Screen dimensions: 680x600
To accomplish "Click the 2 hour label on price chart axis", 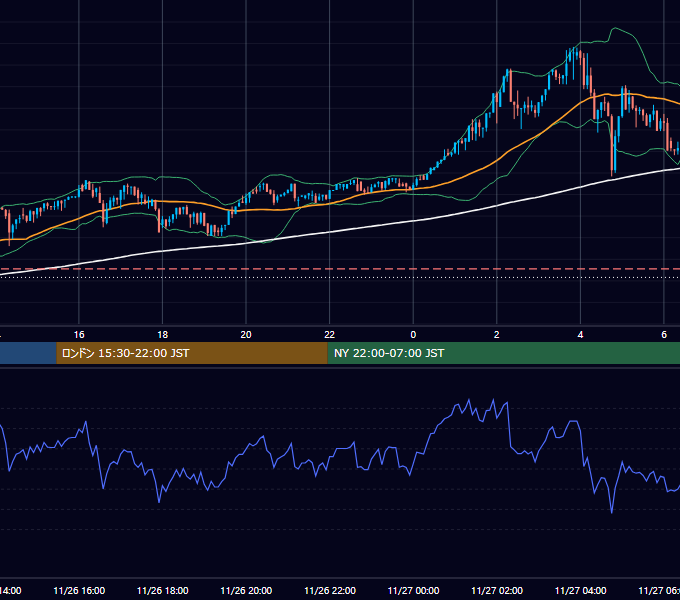I will click(497, 335).
